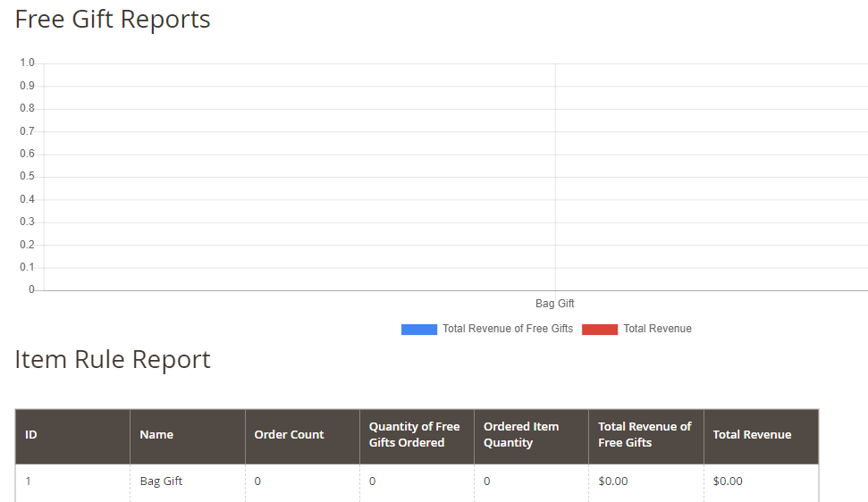Click Quantity of Free Gifts Ordered value cell

pos(373,481)
